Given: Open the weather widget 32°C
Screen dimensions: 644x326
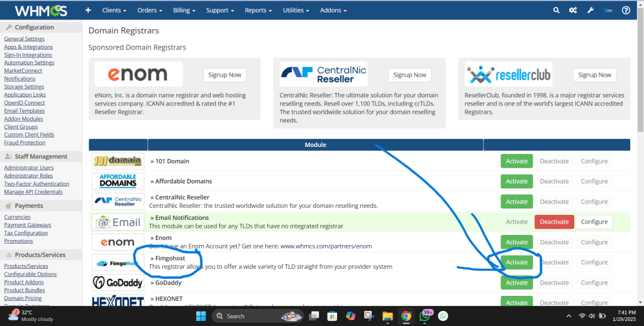Looking at the screenshot, I should (31, 316).
